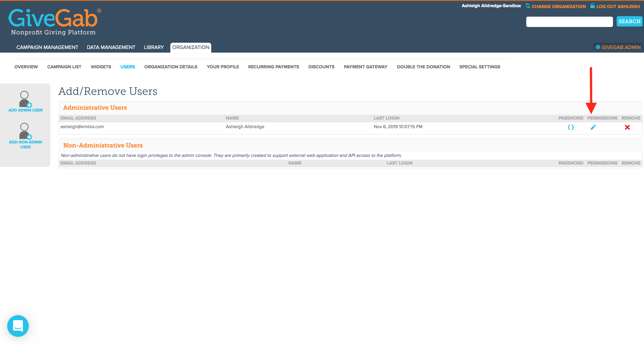Click the Search button

(629, 22)
